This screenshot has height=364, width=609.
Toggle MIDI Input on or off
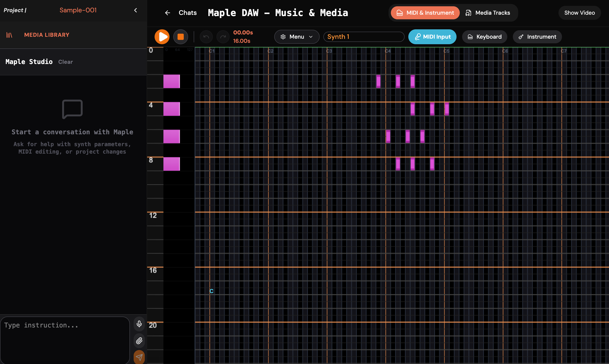(432, 37)
